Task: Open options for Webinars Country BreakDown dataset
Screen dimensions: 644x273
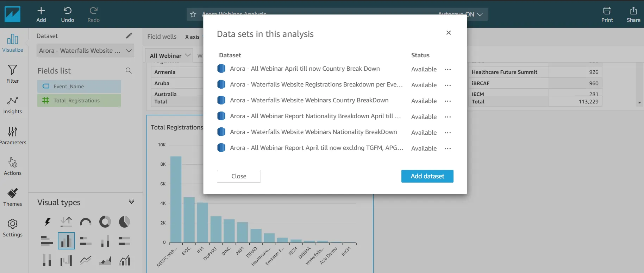Action: (x=448, y=101)
